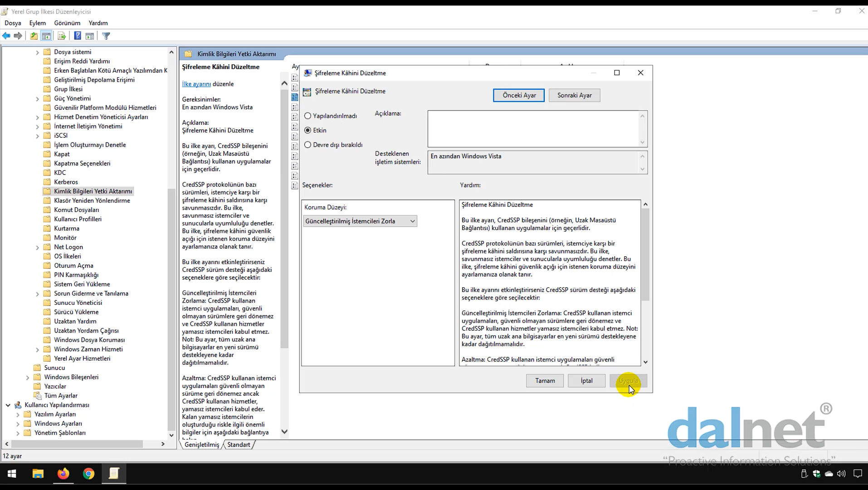Expand the Dosya sistemi tree node
The image size is (868, 490).
coord(37,52)
